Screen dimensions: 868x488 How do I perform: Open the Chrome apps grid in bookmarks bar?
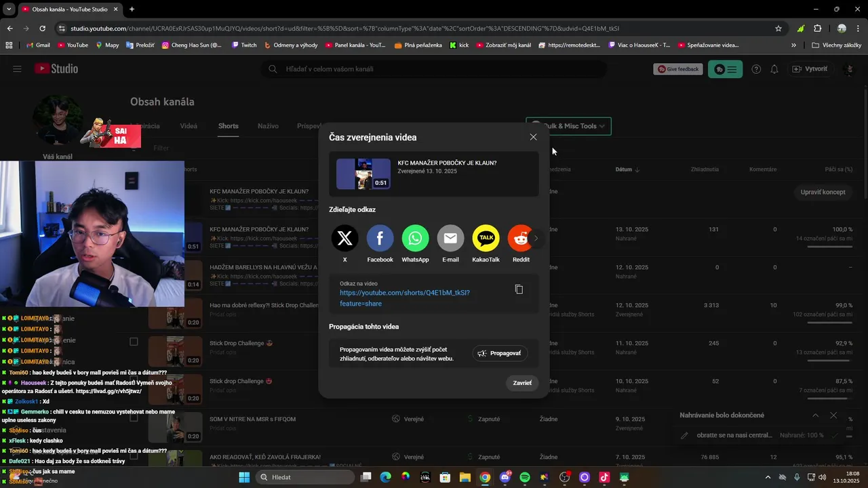tap(9, 45)
